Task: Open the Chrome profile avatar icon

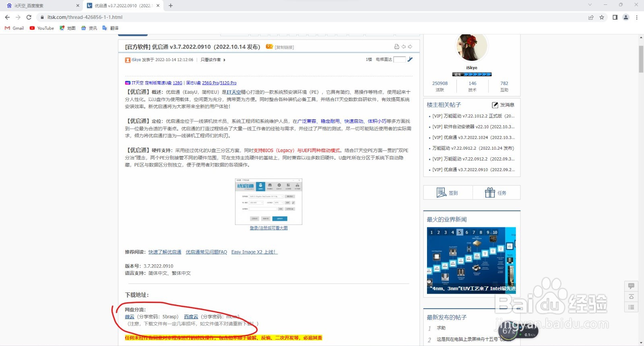Action: [x=626, y=17]
